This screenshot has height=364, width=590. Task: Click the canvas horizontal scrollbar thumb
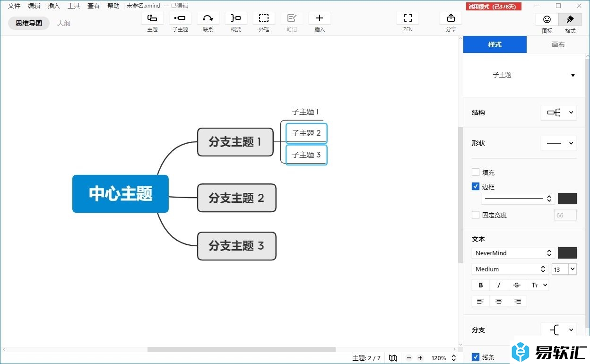242,349
